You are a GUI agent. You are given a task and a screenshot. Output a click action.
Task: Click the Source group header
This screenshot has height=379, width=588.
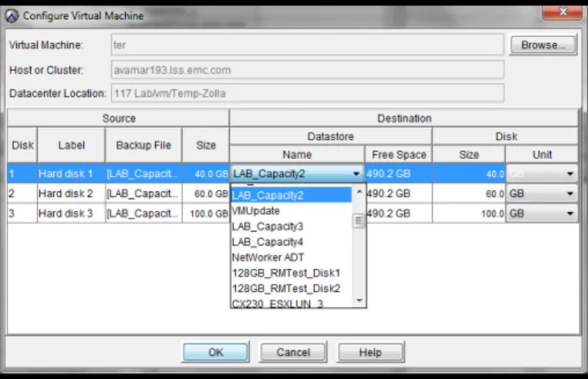pos(119,118)
